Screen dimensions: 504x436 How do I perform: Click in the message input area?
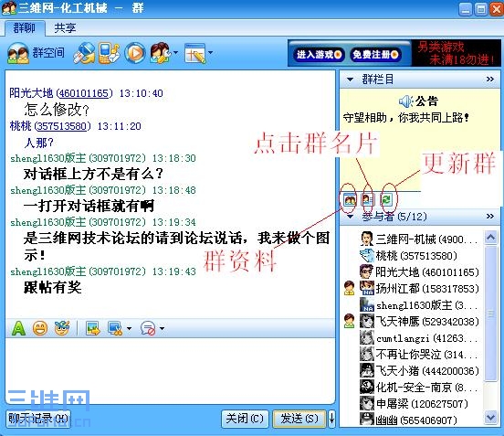click(x=170, y=370)
